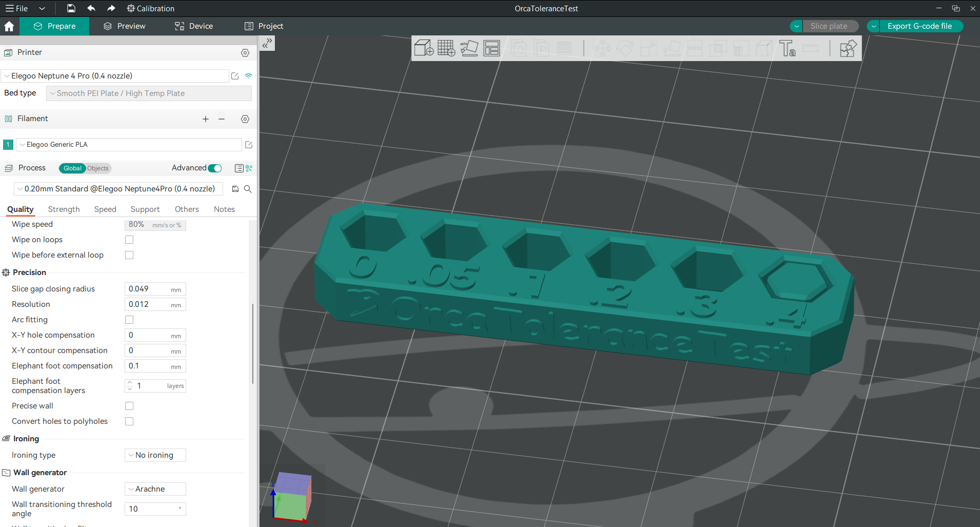Click the printer Wi-Fi connection icon
Image resolution: width=980 pixels, height=527 pixels.
click(248, 76)
